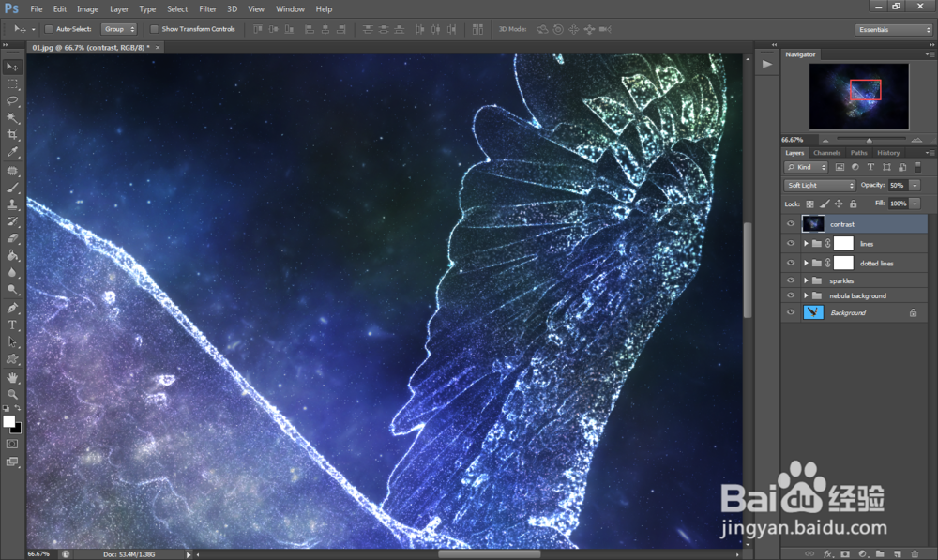Toggle the layer filter switch
The height and width of the screenshot is (560, 938).
click(x=918, y=168)
